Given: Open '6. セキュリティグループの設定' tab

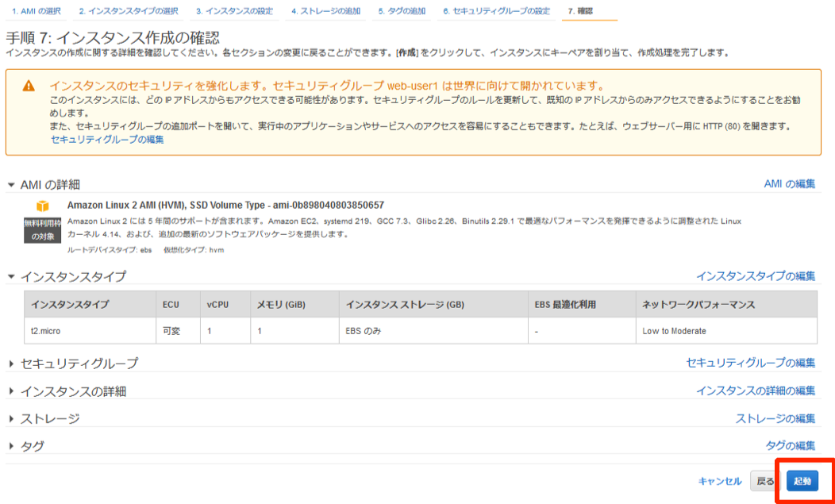Looking at the screenshot, I should pyautogui.click(x=496, y=11).
